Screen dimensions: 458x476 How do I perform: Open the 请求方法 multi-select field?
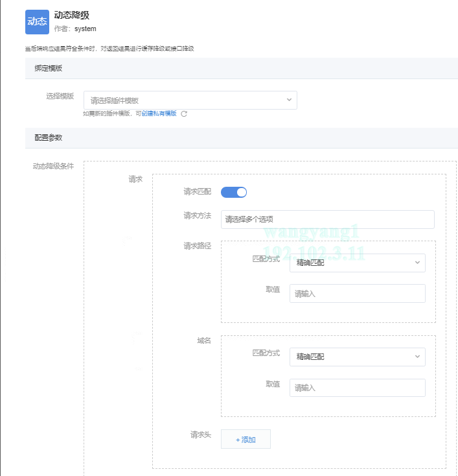(x=327, y=219)
